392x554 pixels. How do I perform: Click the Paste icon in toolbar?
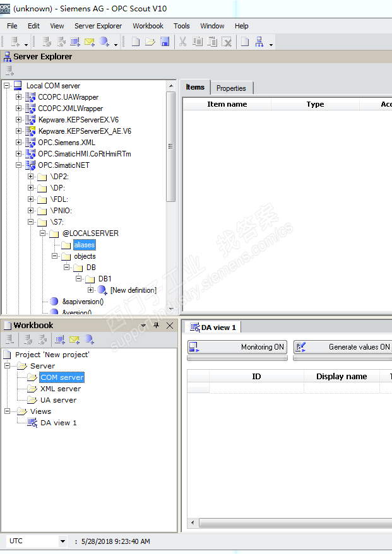pos(211,42)
